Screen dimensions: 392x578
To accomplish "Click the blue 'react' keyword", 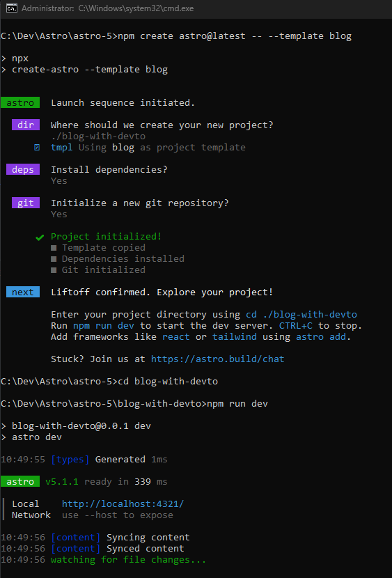I will [x=175, y=336].
